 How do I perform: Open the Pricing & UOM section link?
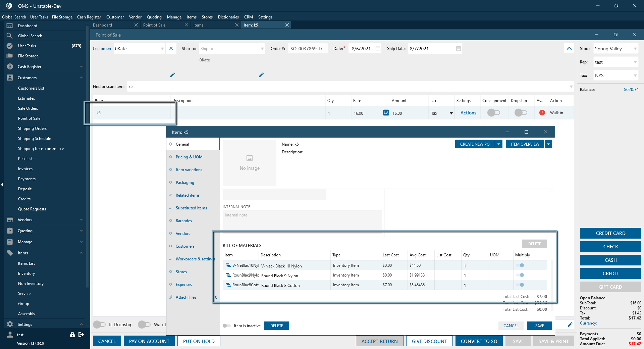tap(189, 157)
